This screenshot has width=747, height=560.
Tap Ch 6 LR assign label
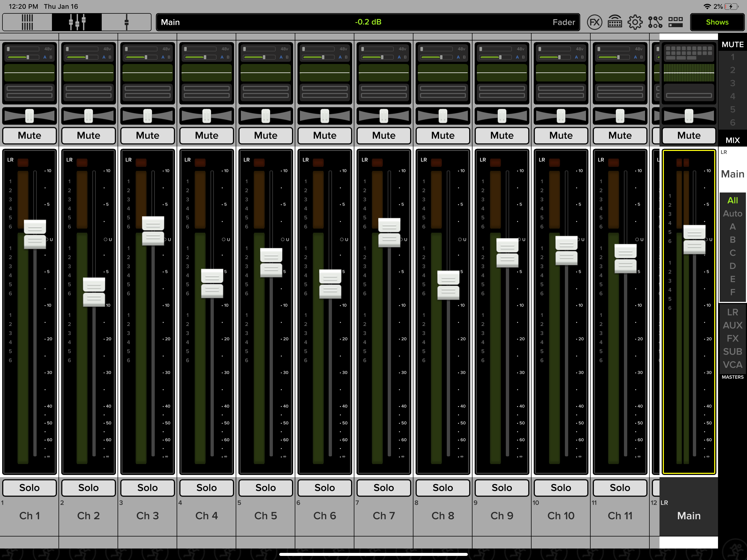pos(306,160)
